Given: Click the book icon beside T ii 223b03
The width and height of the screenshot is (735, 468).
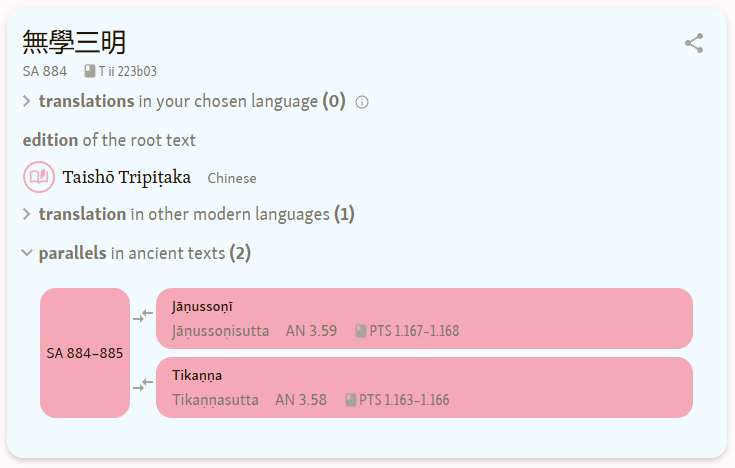Looking at the screenshot, I should 90,71.
